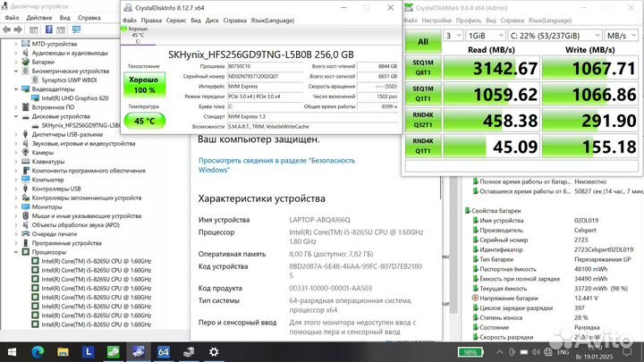The image size is (644, 362).
Task: Click the Клавиатуры keyboard category icon
Action: pos(25,161)
